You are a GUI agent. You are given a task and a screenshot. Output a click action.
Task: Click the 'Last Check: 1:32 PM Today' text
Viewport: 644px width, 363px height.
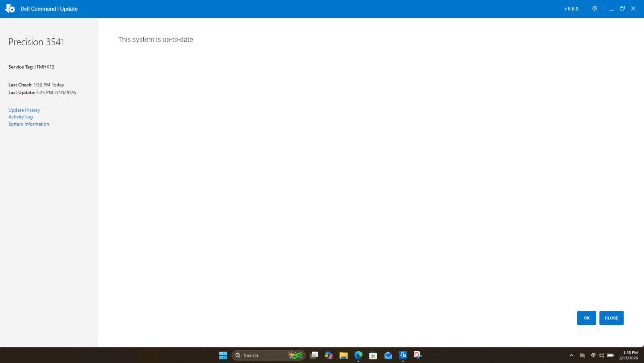point(36,85)
